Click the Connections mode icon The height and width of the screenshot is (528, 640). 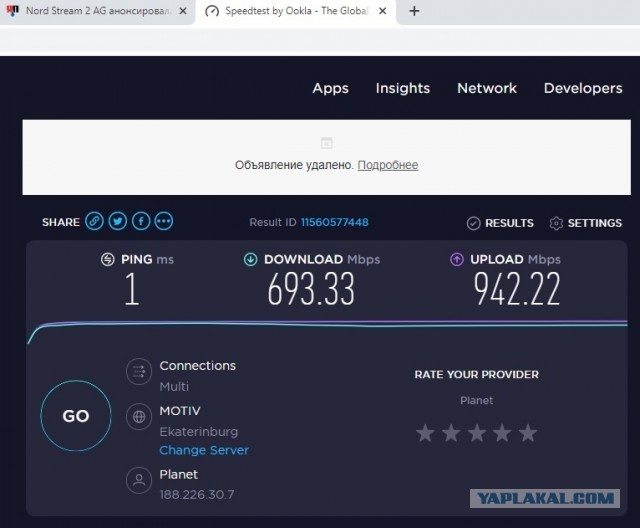pos(139,372)
